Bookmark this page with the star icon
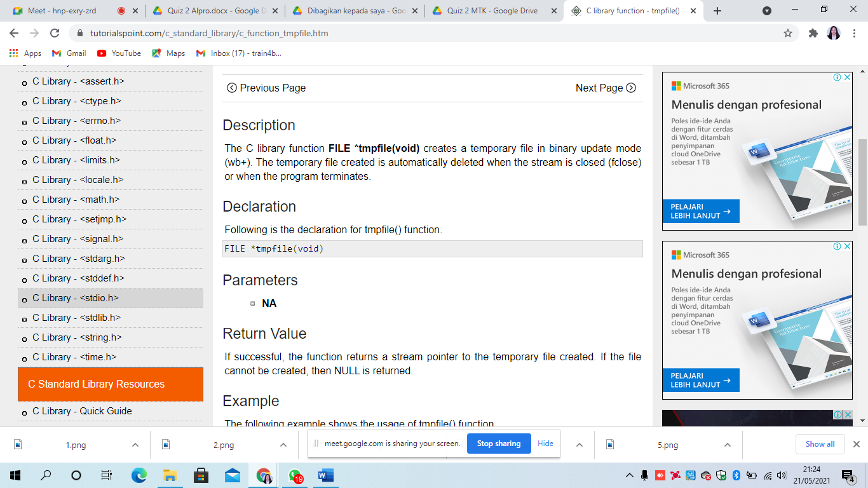 coord(788,33)
